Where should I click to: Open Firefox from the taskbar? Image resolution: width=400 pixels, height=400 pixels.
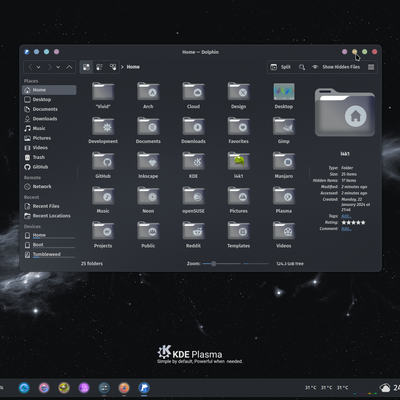pyautogui.click(x=124, y=388)
